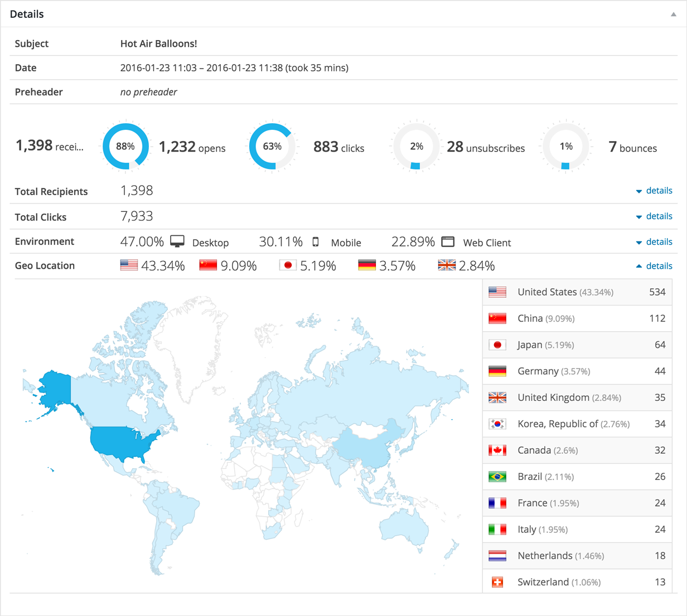Select the Korea, Republic of list row

[577, 424]
